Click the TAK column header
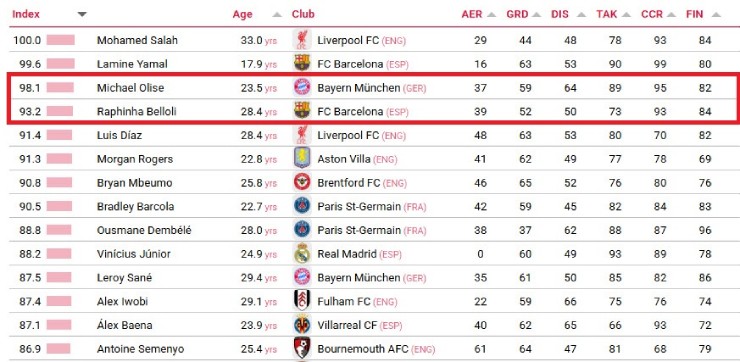Image resolution: width=740 pixels, height=362 pixels. (606, 14)
